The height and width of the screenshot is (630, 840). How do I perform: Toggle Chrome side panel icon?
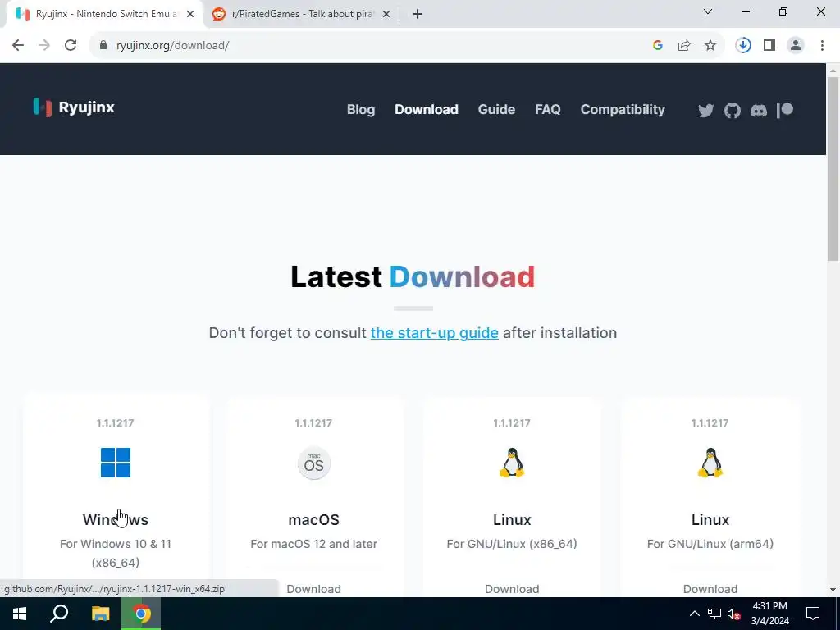(x=769, y=46)
